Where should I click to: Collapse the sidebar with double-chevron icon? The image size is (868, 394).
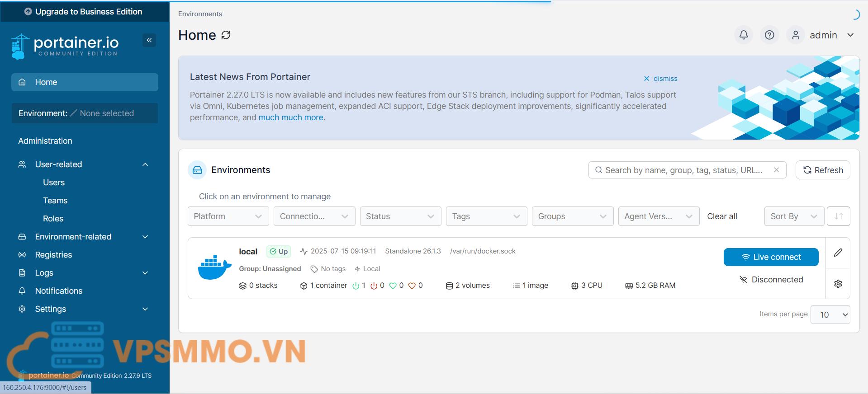pos(149,40)
